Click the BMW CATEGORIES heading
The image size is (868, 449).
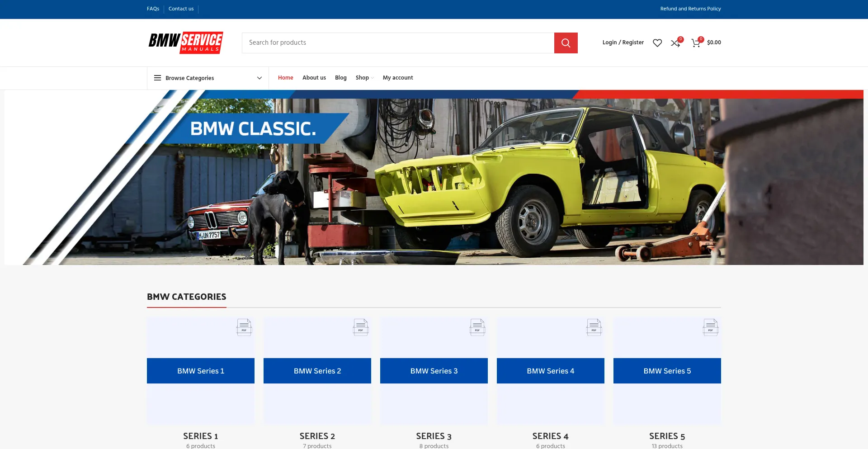(x=186, y=297)
